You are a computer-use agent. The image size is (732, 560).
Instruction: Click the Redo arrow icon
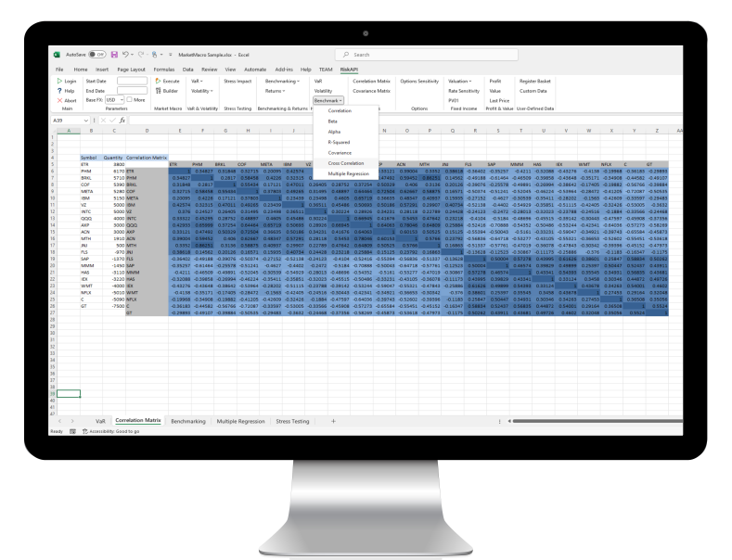[x=140, y=55]
